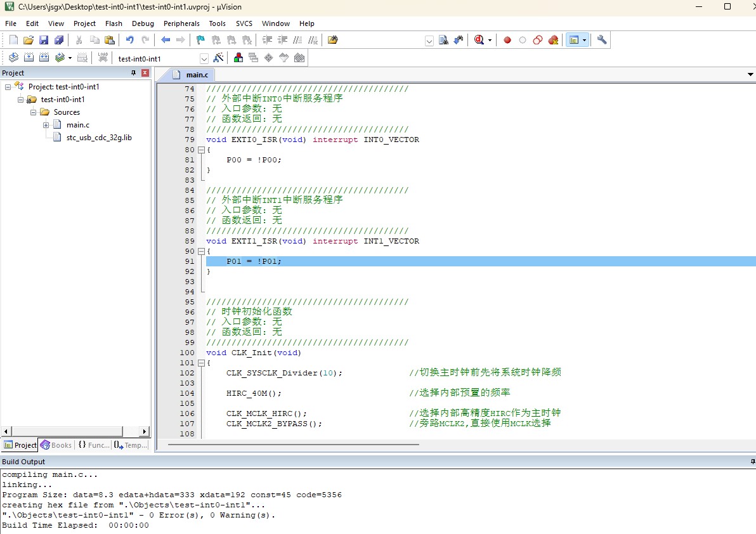Unindent the selected text block
756x534 pixels.
point(282,40)
